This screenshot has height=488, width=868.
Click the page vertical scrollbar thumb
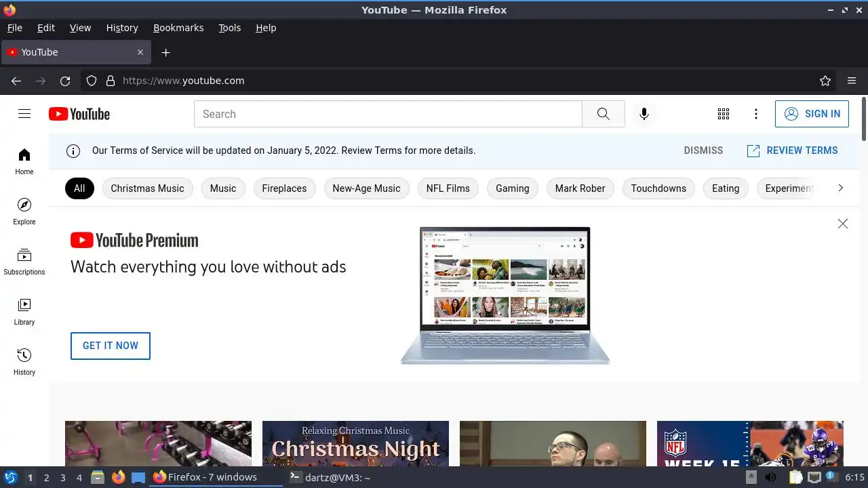click(864, 119)
